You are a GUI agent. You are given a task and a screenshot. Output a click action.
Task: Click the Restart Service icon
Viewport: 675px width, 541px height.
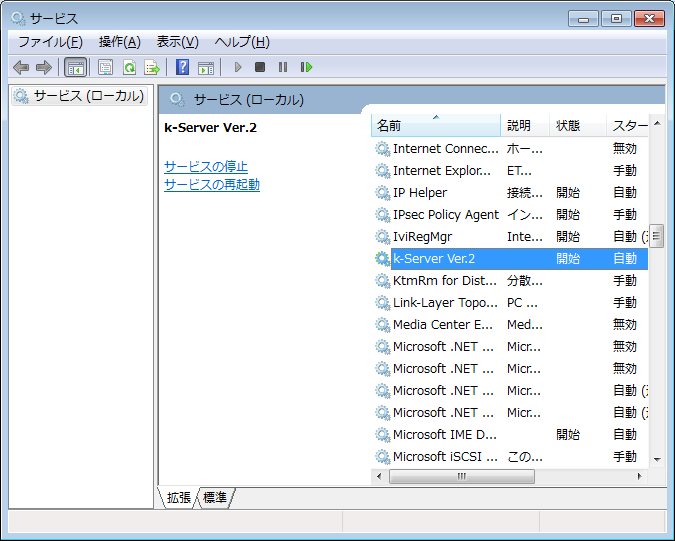click(x=306, y=67)
